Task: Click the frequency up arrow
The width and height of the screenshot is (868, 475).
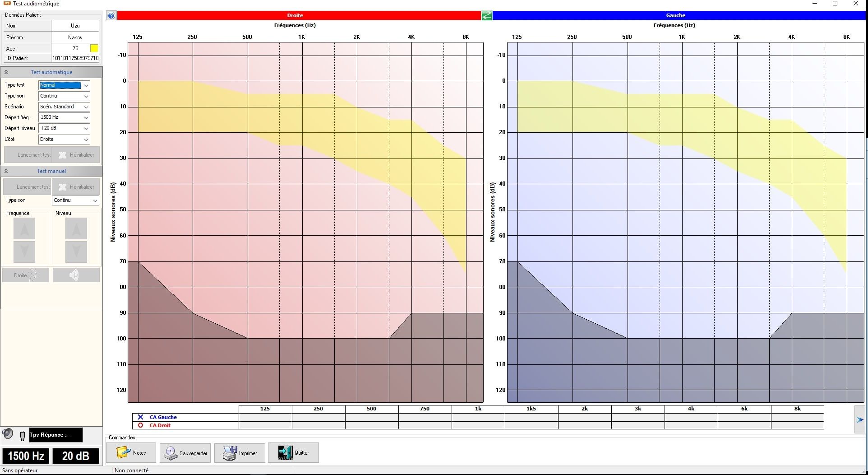Action: (24, 228)
